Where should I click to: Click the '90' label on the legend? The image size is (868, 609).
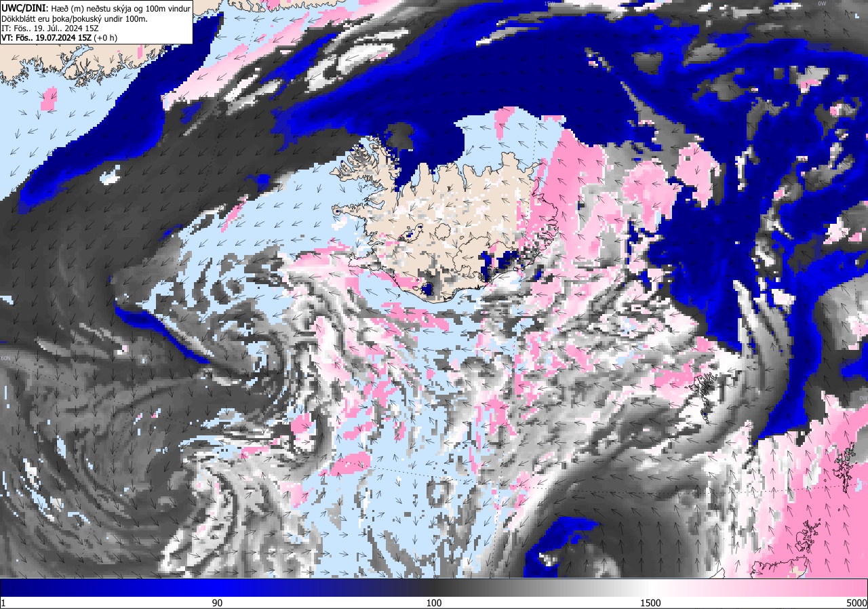(218, 603)
